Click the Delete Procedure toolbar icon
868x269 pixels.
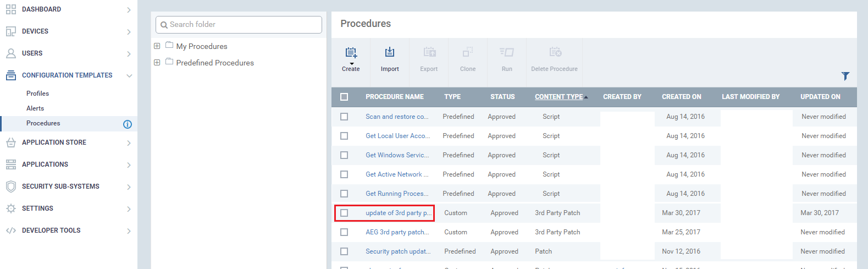555,52
